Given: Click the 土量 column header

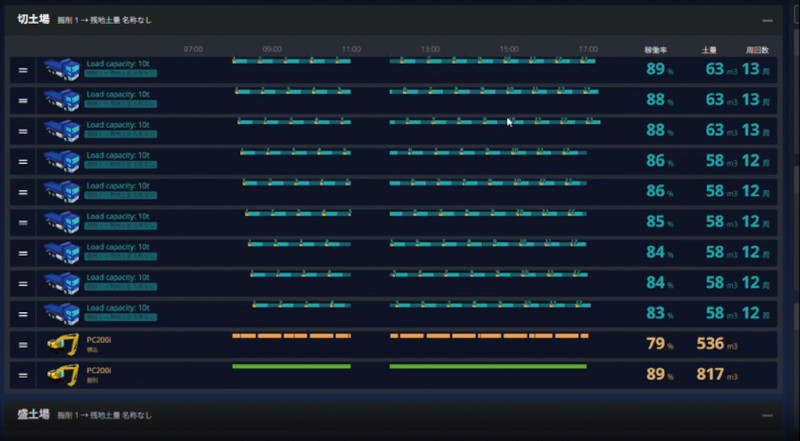Looking at the screenshot, I should pos(709,50).
